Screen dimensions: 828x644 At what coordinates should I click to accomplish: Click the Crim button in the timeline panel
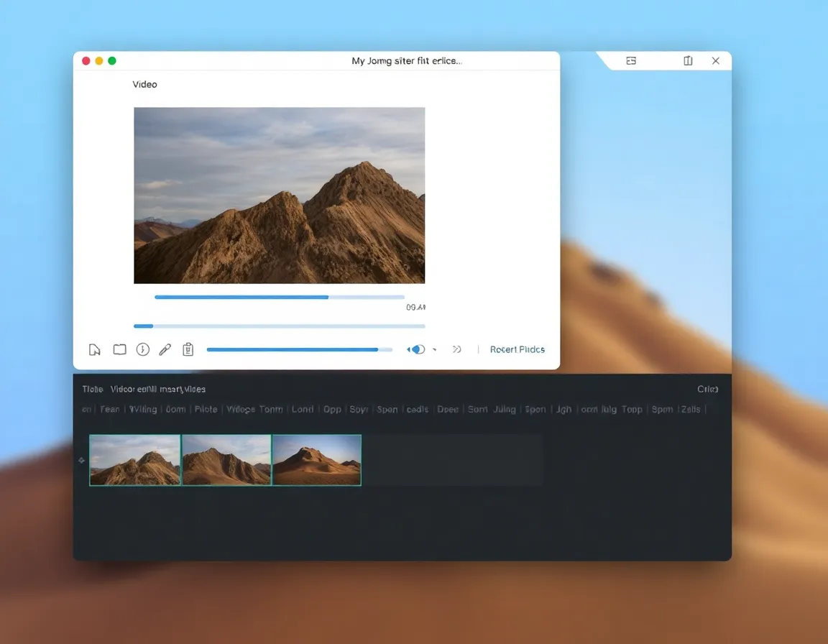707,389
